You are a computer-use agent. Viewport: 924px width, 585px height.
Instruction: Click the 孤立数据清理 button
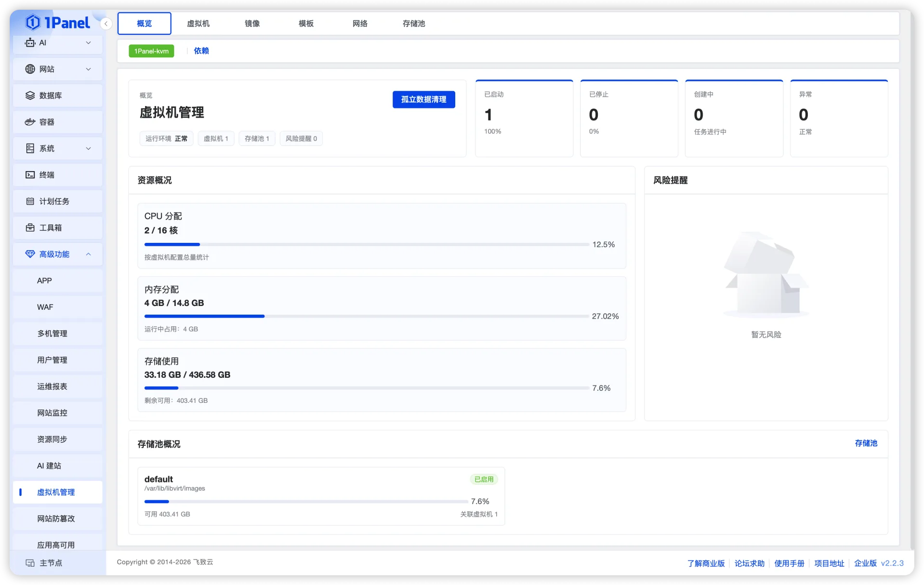point(423,99)
